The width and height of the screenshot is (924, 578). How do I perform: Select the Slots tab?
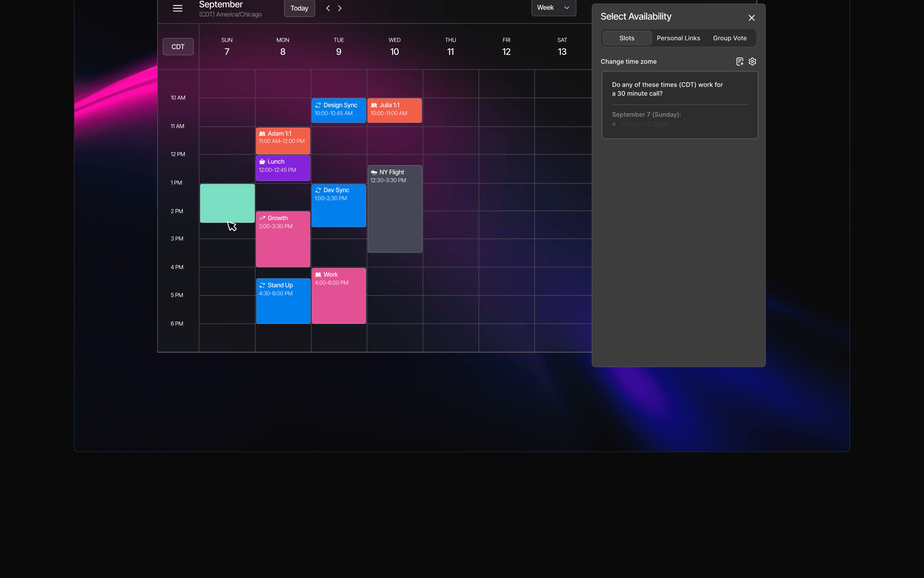coord(627,38)
